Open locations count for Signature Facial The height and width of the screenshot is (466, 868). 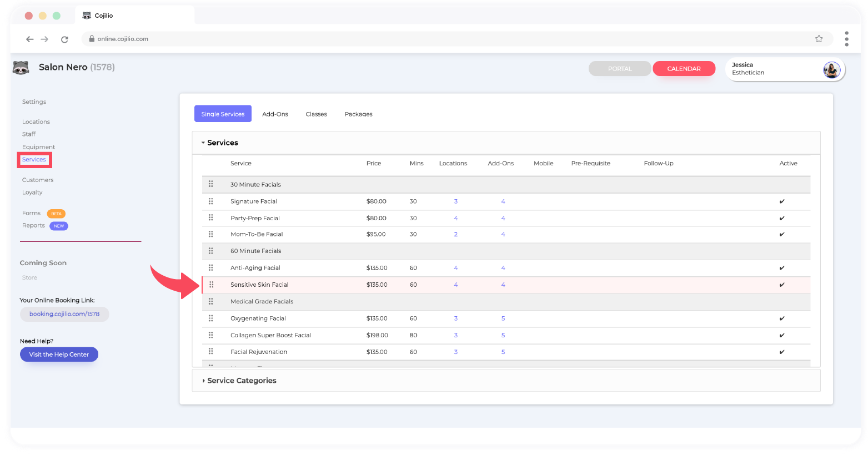point(455,201)
